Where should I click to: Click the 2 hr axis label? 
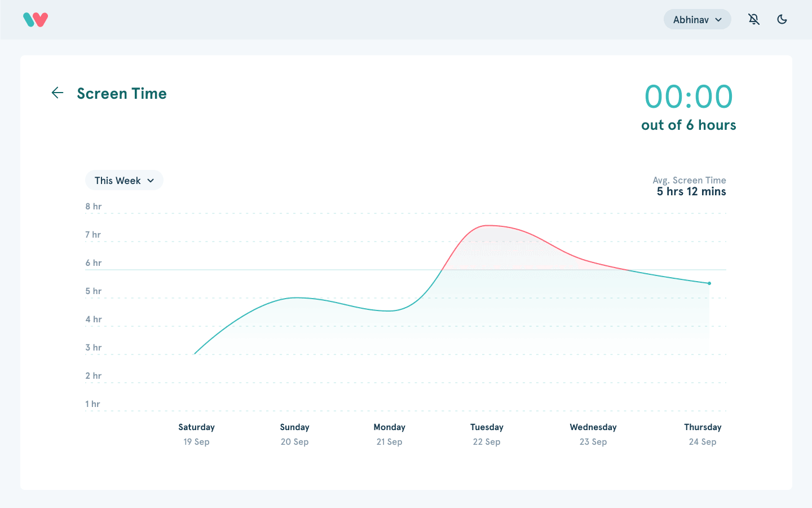[94, 376]
